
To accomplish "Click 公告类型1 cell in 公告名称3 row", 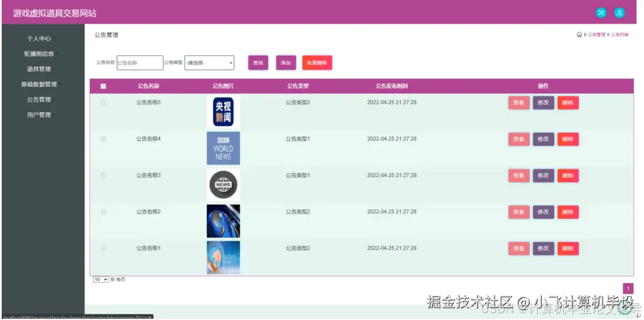I will [x=298, y=175].
